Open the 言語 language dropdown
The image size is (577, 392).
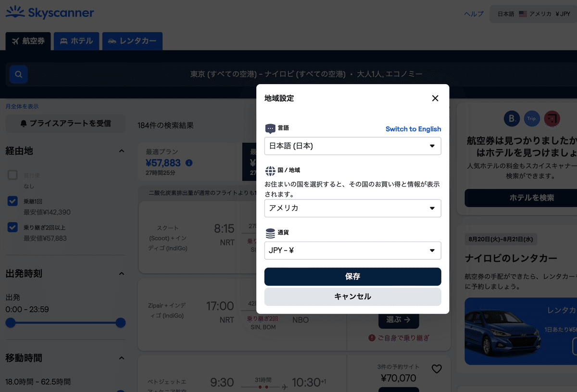click(x=352, y=146)
